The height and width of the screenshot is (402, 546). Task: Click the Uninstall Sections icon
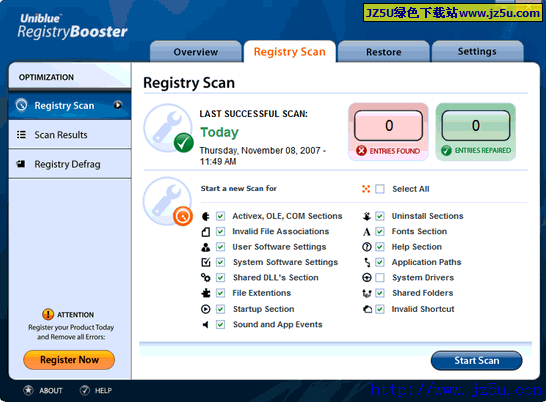coord(367,216)
